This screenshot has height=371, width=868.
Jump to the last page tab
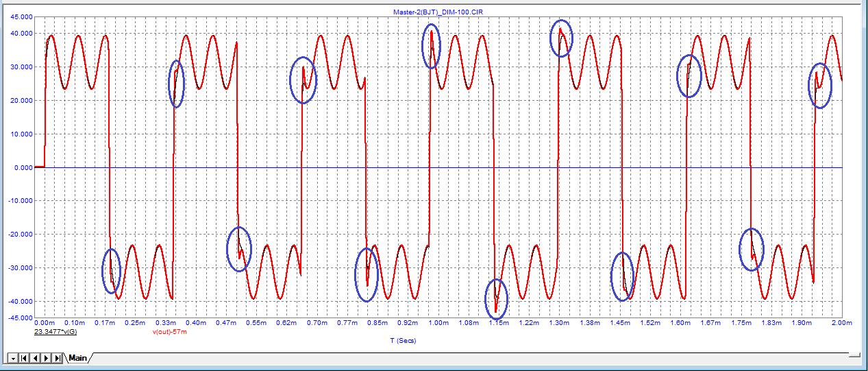coord(56,358)
